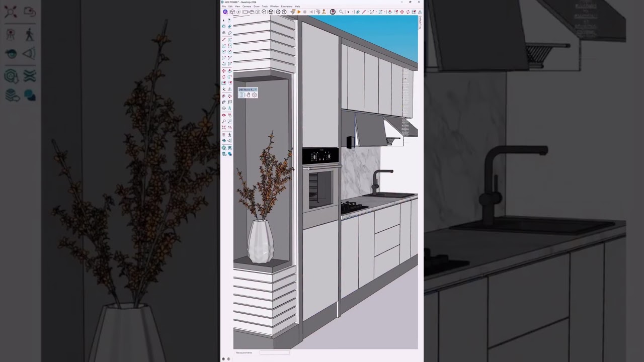Open the File menu
The height and width of the screenshot is (362, 644).
[x=224, y=7]
